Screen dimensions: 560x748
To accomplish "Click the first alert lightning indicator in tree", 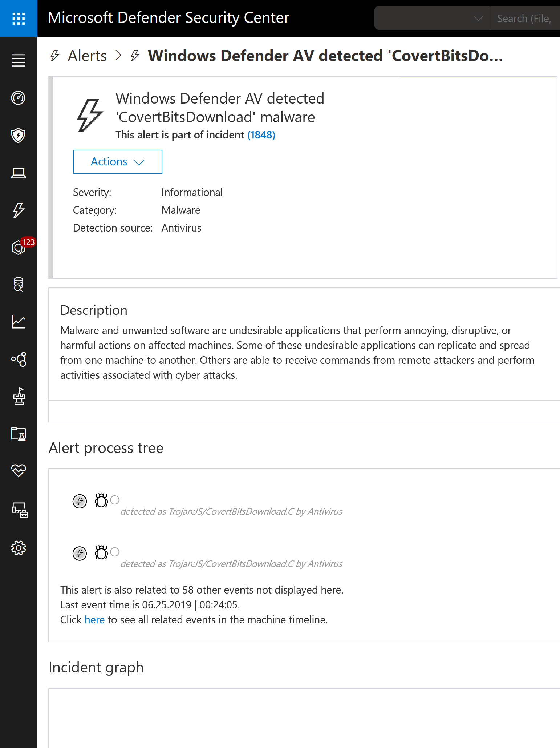I will [x=80, y=501].
